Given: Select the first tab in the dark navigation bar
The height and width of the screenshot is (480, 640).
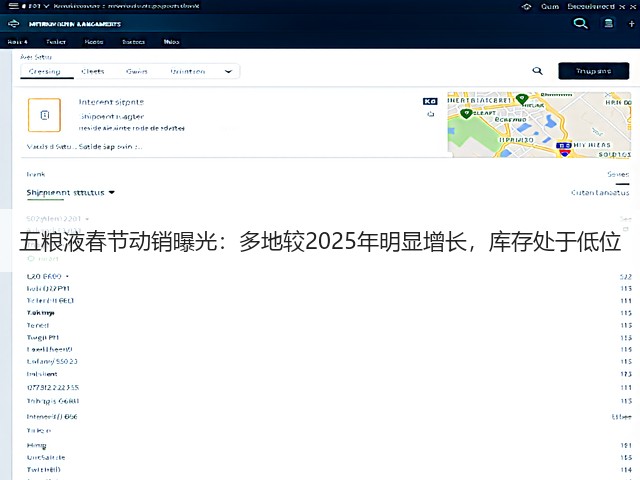Looking at the screenshot, I should click(18, 42).
